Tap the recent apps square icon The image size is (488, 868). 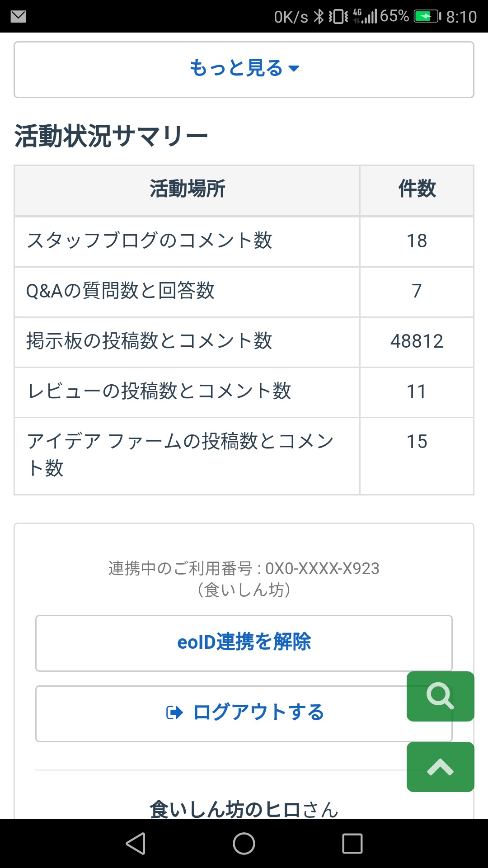coord(352,844)
